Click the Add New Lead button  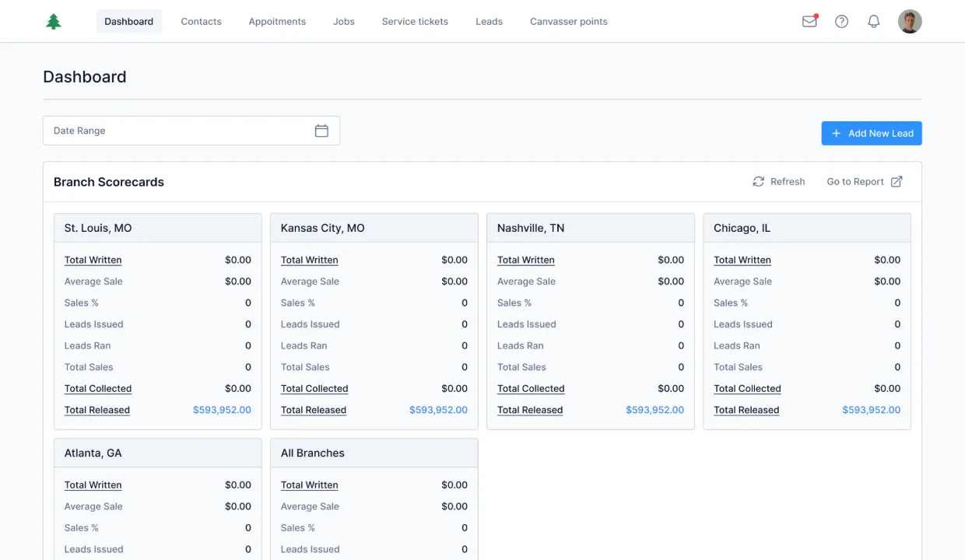coord(872,134)
